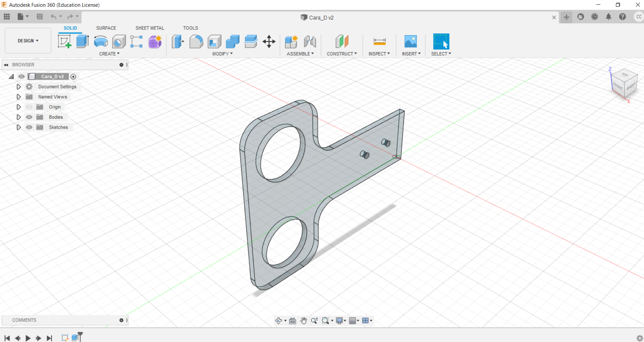
Task: Collapse the Cara_D v2 root node
Action: tap(11, 76)
